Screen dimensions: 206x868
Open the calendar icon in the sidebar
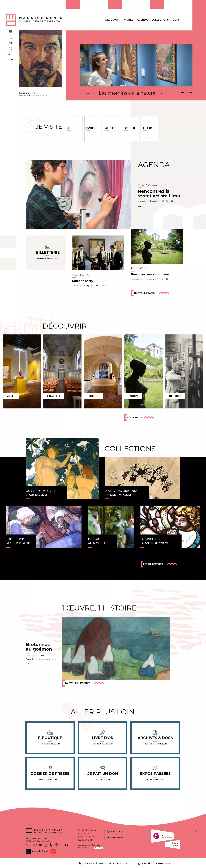10,43
